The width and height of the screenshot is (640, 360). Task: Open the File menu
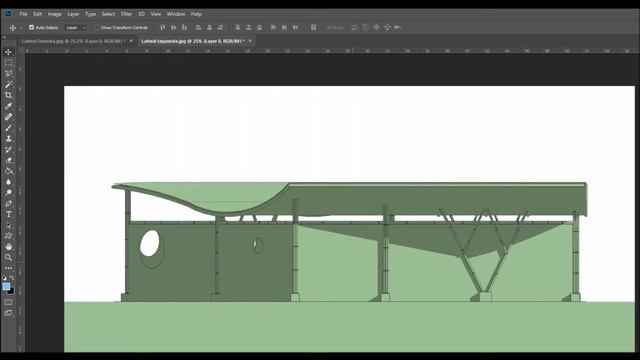[x=24, y=14]
